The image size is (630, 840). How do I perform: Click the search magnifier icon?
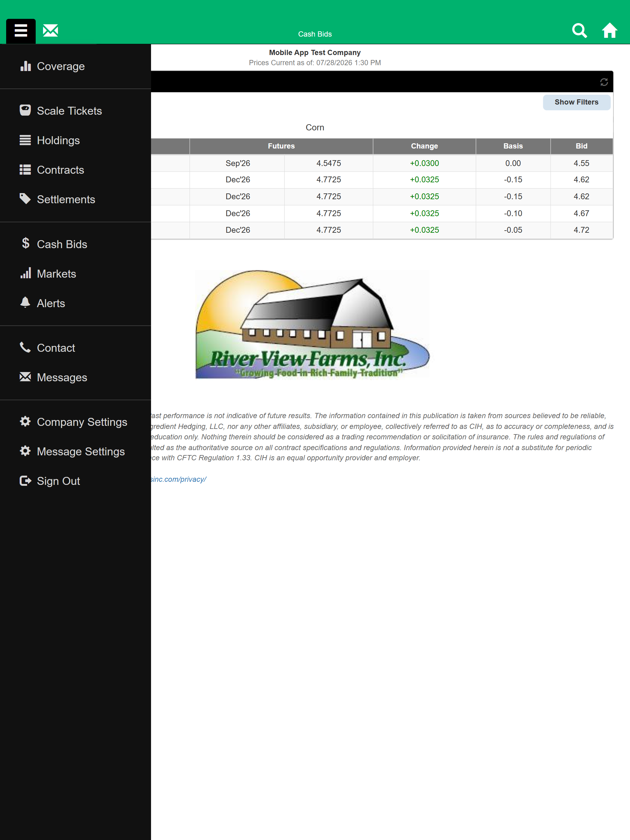tap(580, 30)
